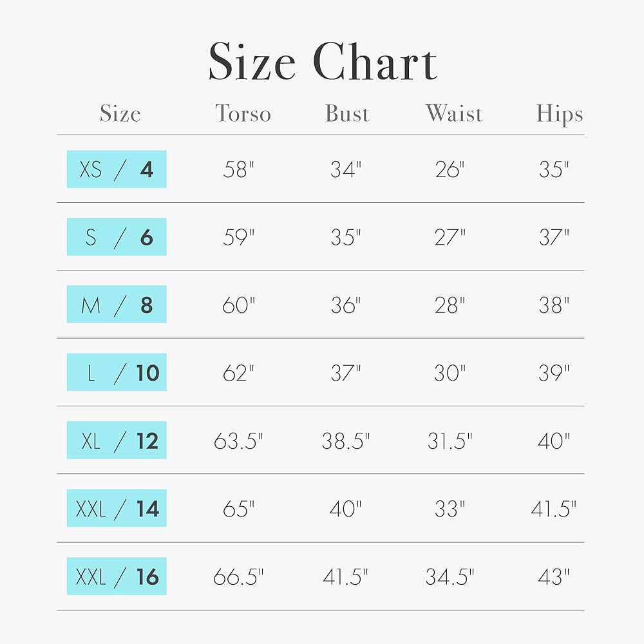Image resolution: width=644 pixels, height=644 pixels.
Task: Select the Torso column header
Action: (243, 114)
